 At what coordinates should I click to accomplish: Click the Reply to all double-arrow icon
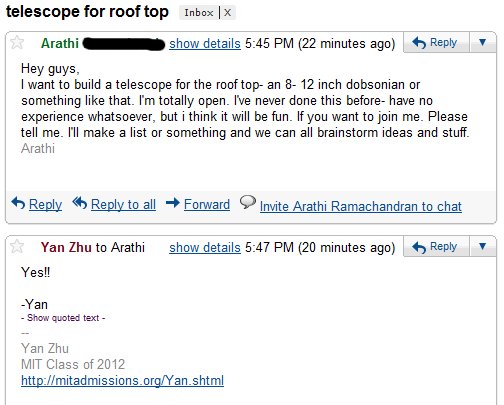click(x=80, y=203)
